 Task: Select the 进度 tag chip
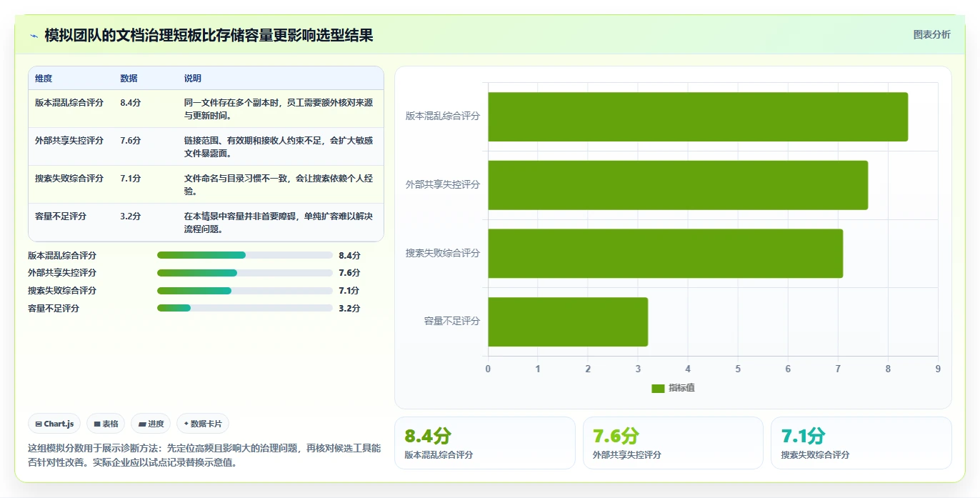151,424
